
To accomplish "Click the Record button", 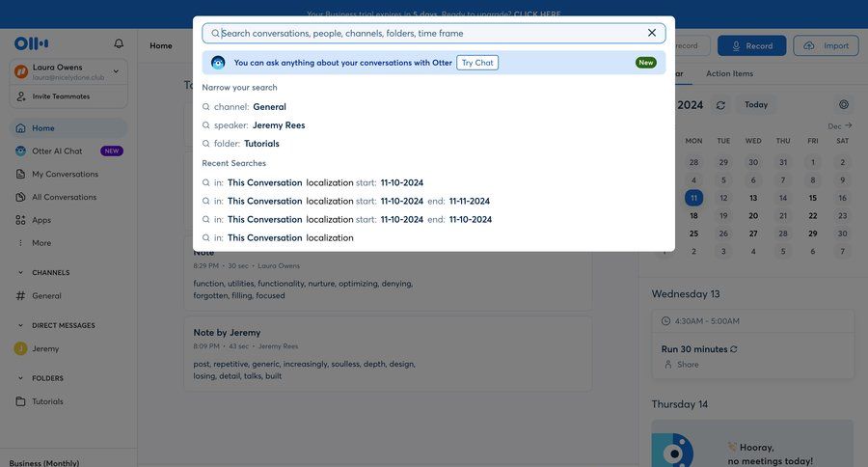I will pos(751,45).
